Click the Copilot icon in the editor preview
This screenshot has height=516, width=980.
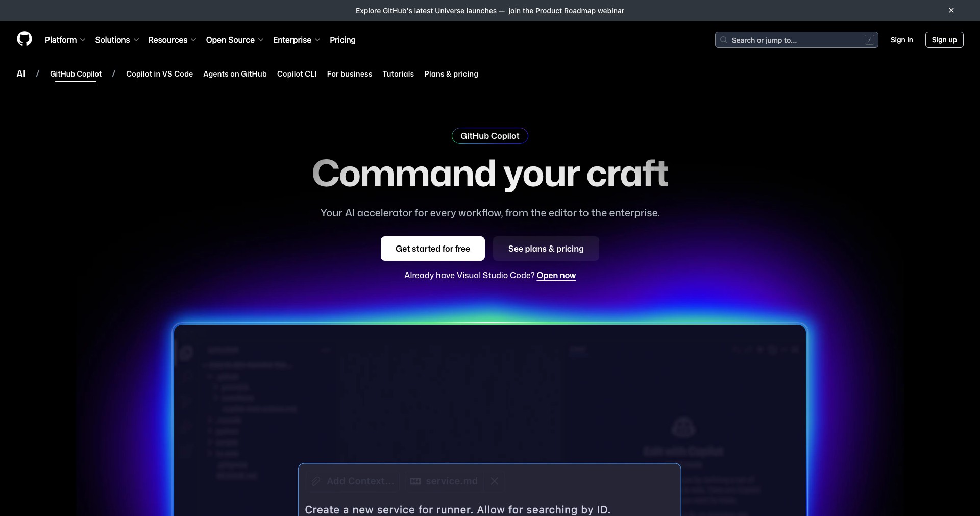683,428
